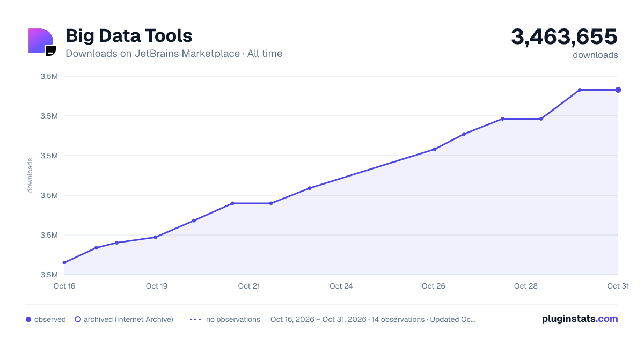Viewport: 644px width, 338px height.
Task: Click the 14 observations date range text
Action: 373,319
